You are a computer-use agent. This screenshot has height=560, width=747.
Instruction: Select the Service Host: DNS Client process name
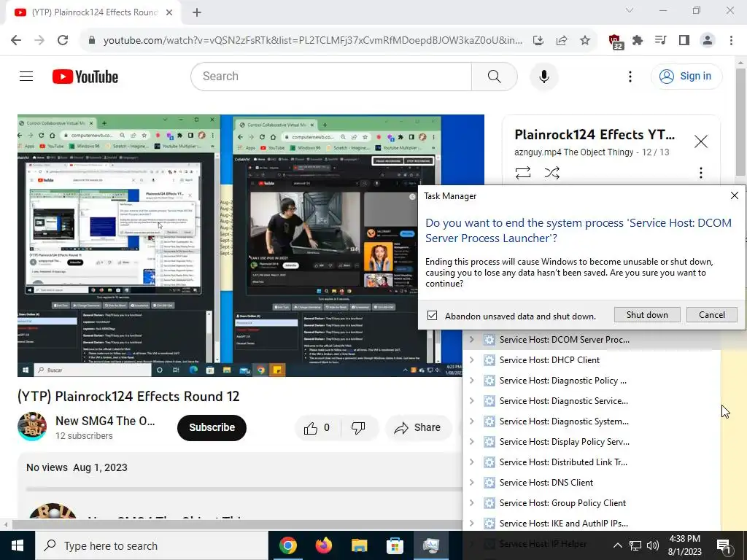point(546,483)
